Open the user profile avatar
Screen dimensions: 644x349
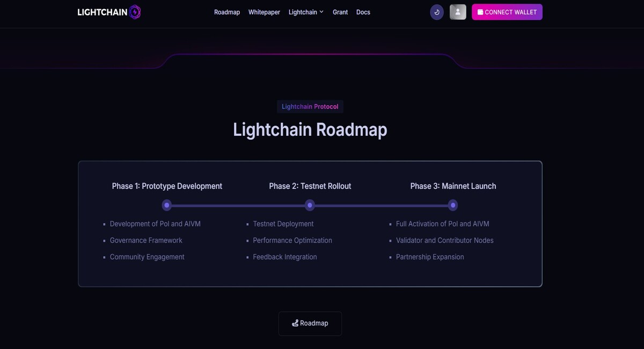pyautogui.click(x=458, y=12)
